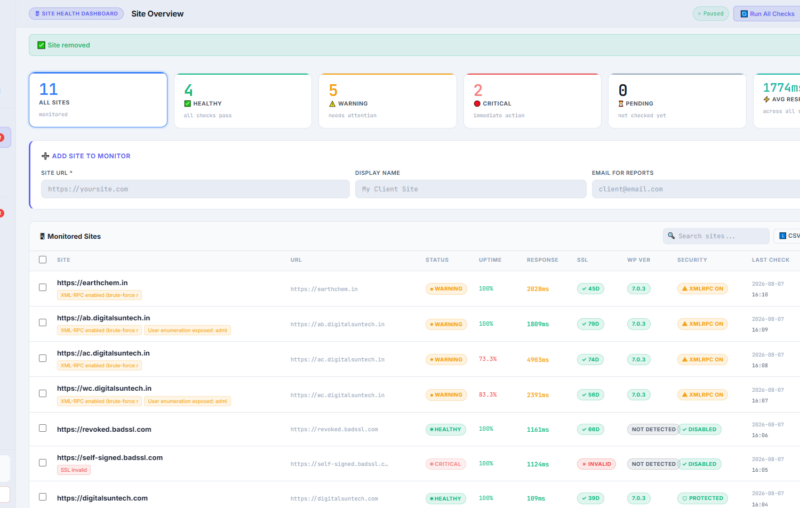Screen dimensions: 800x508
Task: Click the Pending card hourglass icon
Action: 621,104
